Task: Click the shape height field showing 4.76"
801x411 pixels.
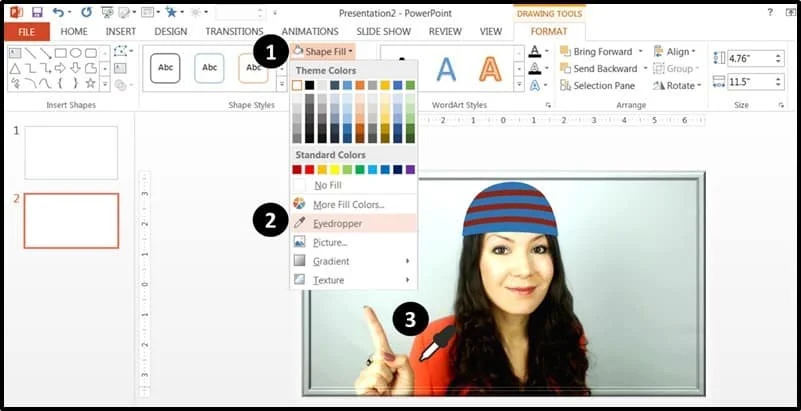Action: click(751, 58)
